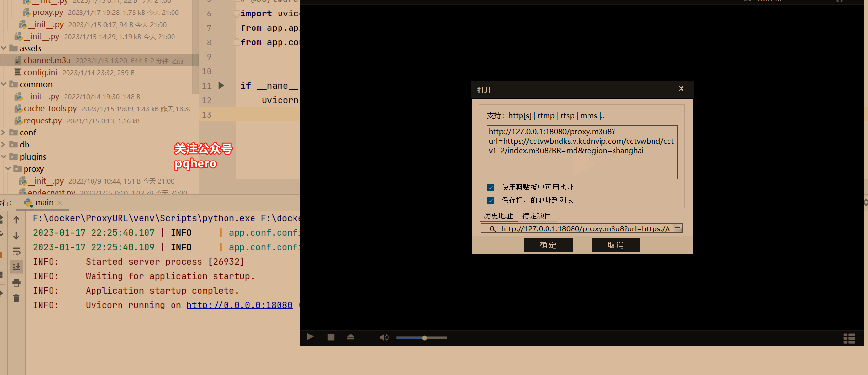The image size is (868, 375).
Task: Start playback in the media player
Action: pyautogui.click(x=310, y=337)
